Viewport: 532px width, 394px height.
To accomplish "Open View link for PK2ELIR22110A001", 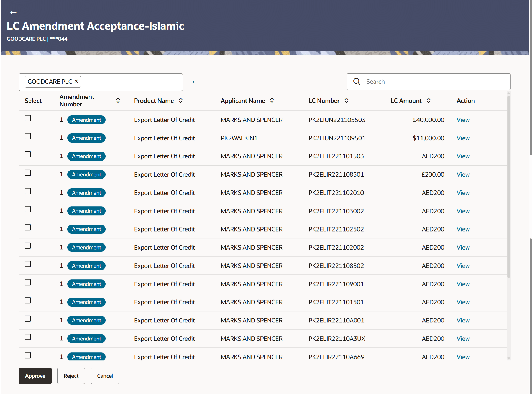I will 463,320.
